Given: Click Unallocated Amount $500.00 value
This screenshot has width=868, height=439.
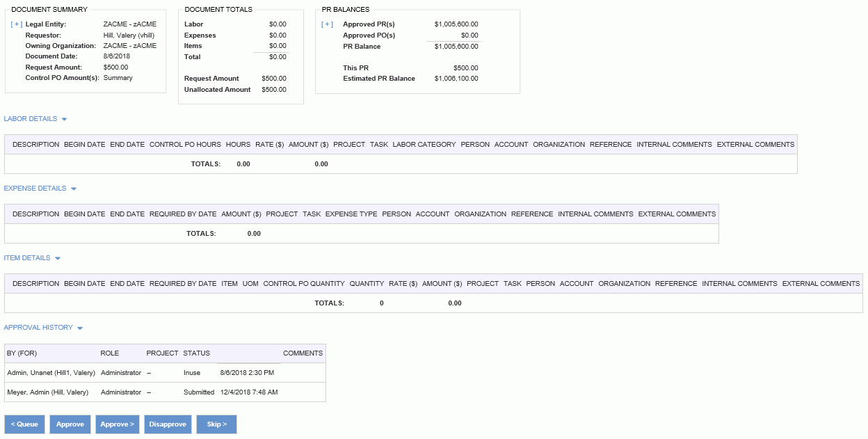Looking at the screenshot, I should tap(274, 90).
